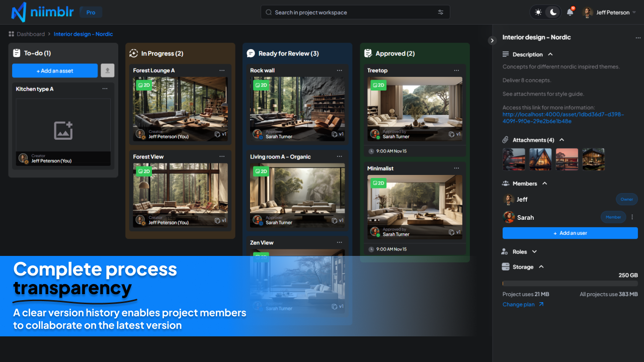Click the search filter settings icon

tap(441, 13)
